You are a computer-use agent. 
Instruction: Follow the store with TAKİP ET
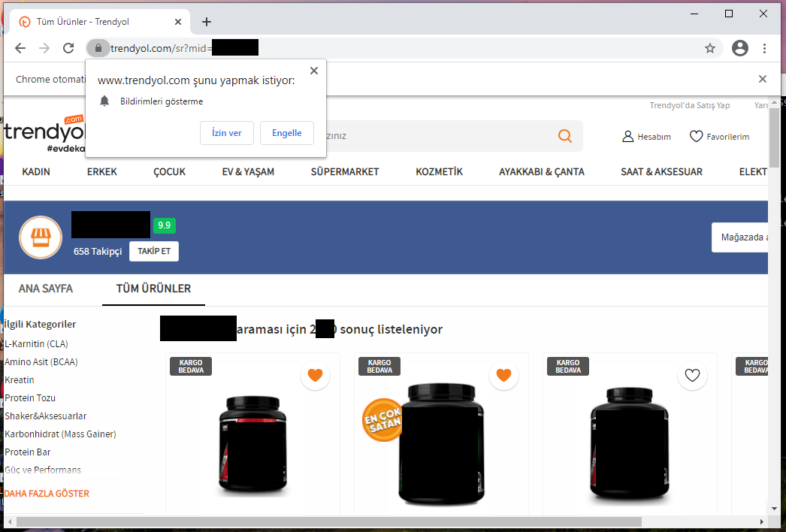pyautogui.click(x=154, y=251)
